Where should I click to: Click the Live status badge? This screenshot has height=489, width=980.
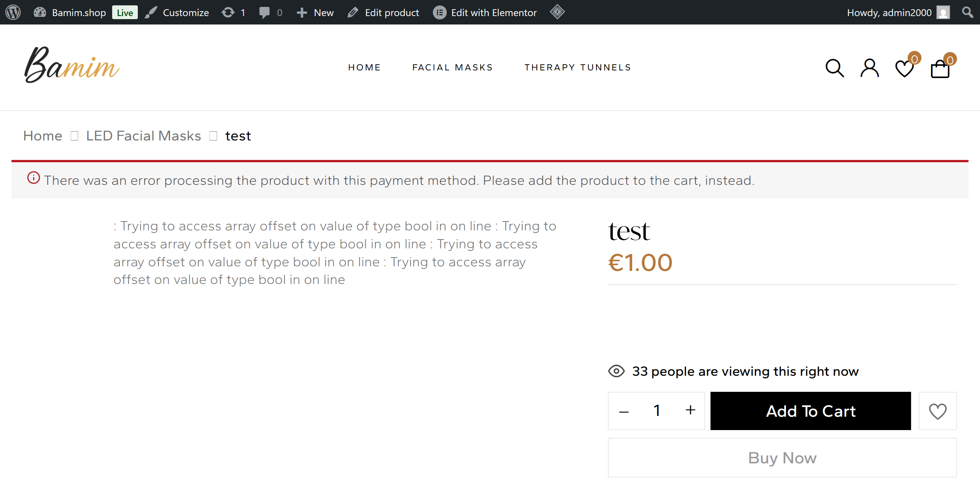pyautogui.click(x=125, y=12)
